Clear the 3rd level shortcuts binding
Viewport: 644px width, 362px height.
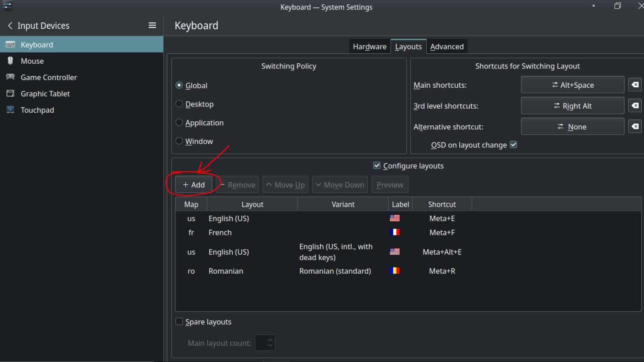point(635,106)
